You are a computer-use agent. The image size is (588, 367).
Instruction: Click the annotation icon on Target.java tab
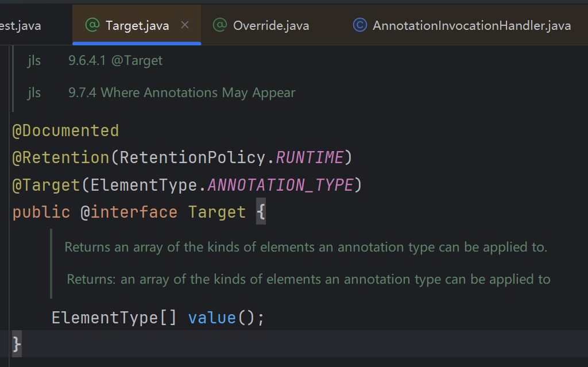click(92, 25)
